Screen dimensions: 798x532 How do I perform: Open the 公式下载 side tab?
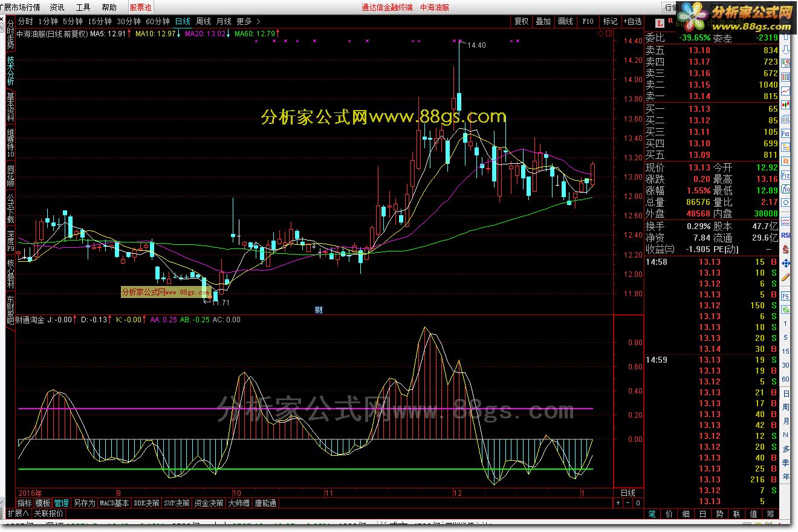point(10,209)
